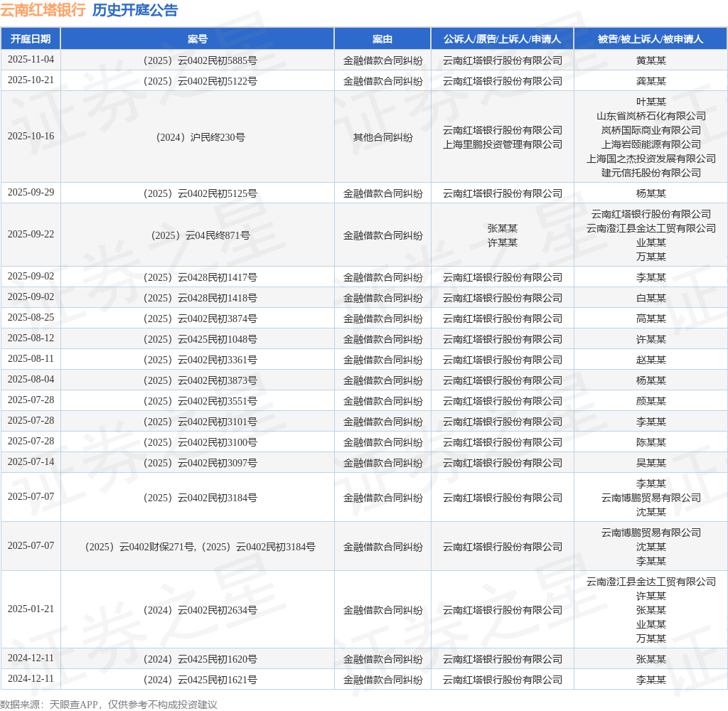Click the defendant 颜某某

[x=651, y=401]
